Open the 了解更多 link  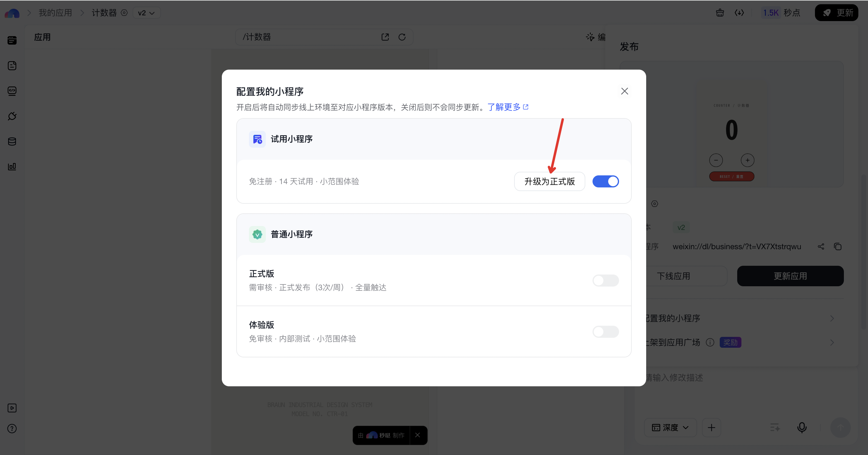tap(508, 107)
